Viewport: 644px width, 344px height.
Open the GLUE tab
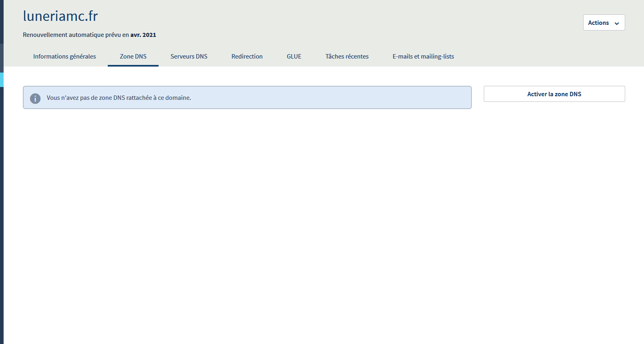point(294,57)
